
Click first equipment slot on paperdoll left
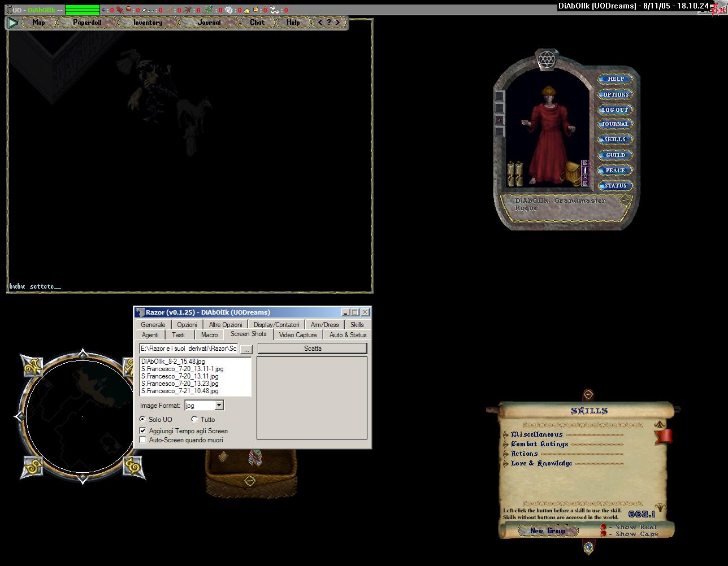coord(499,96)
